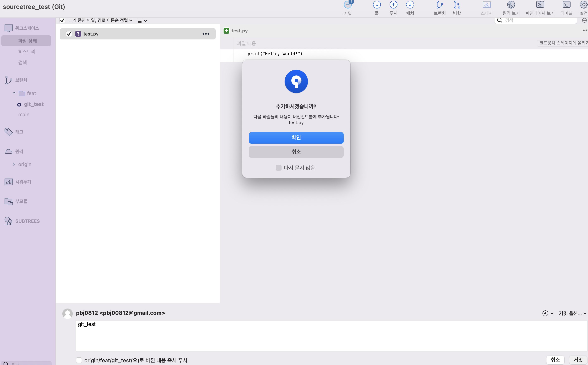Viewport: 588px width, 365px height.
Task: Click the Merge (병합) toolbar icon
Action: click(456, 5)
